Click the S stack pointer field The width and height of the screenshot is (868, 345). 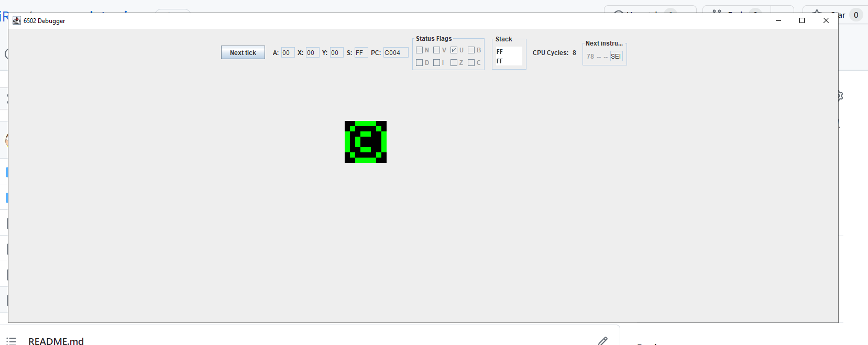click(361, 52)
